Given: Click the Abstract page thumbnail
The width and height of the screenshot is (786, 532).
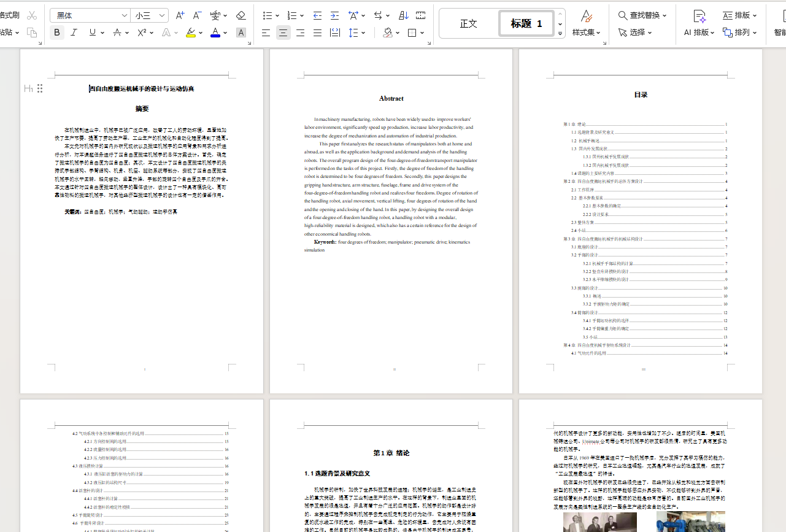Looking at the screenshot, I should 391,221.
